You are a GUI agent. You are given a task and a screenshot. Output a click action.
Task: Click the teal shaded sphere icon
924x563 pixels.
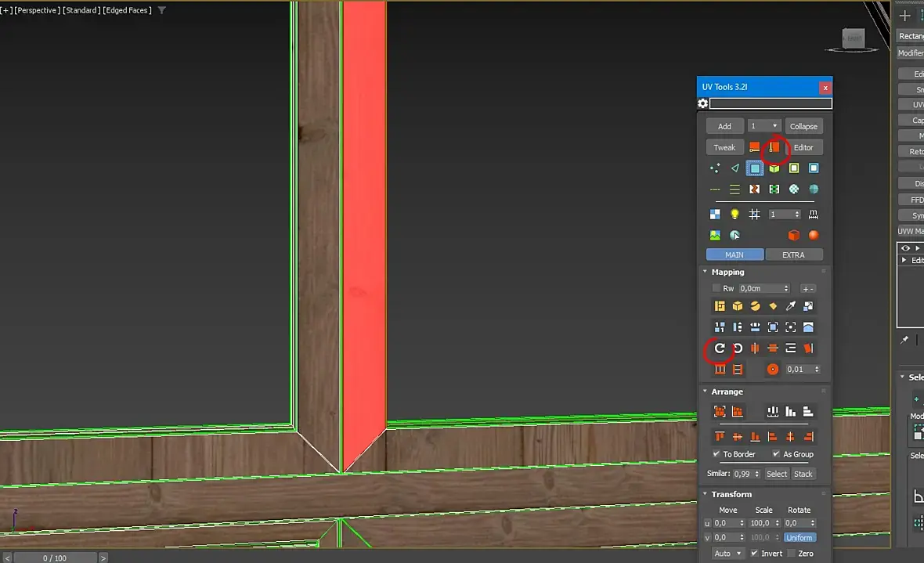[814, 189]
